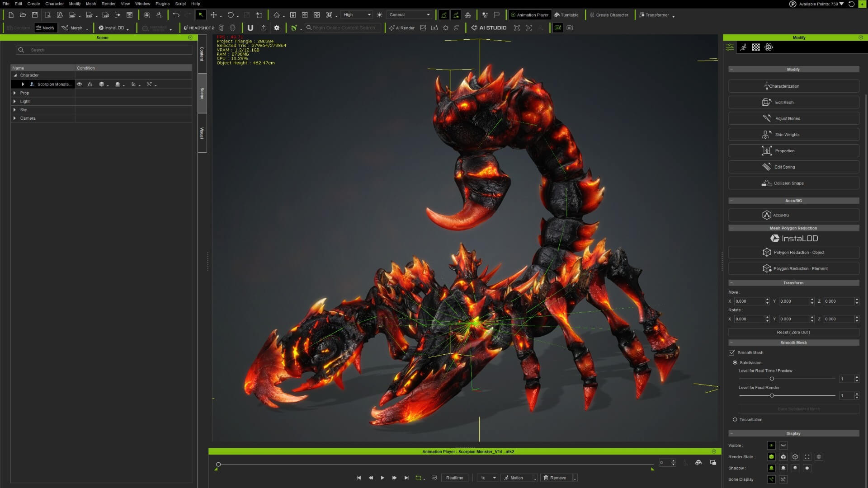Open the Character menu
This screenshot has height=488, width=868.
54,4
